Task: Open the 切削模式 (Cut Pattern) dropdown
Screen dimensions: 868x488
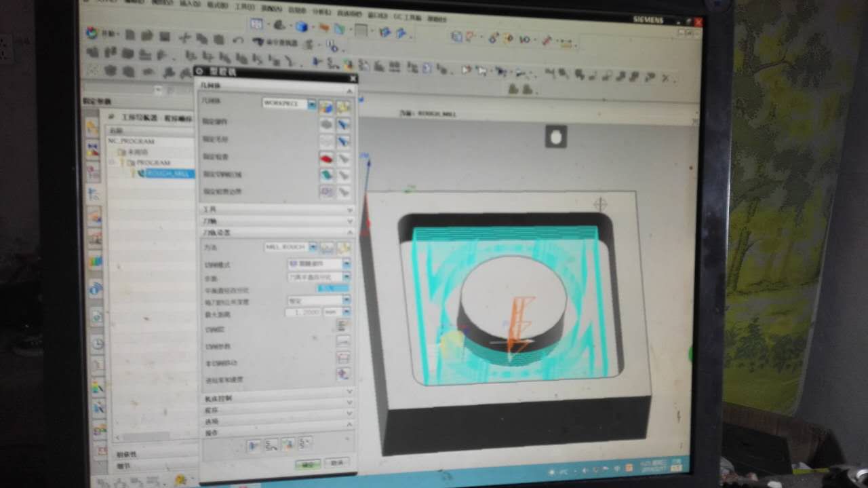Action: [x=347, y=264]
